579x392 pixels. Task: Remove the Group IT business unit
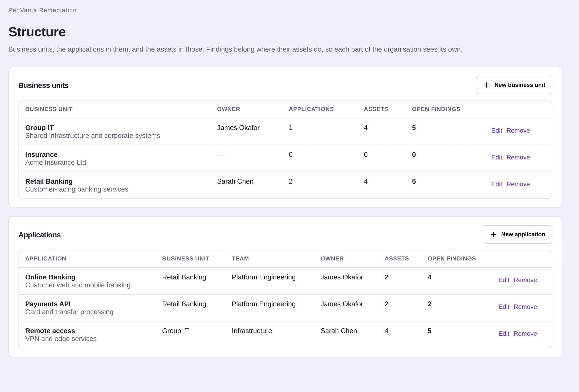click(x=518, y=130)
